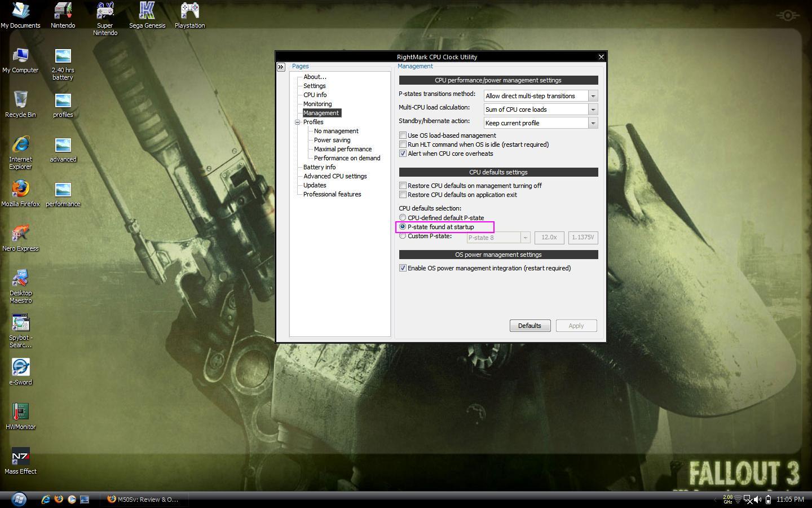Open the Performance on demand profile
This screenshot has width=812, height=508.
[347, 158]
